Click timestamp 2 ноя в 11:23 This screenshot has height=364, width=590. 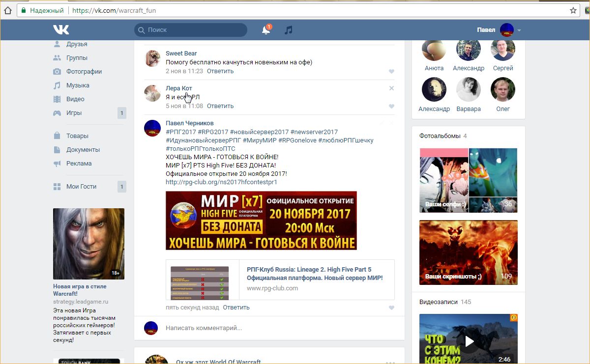tap(184, 71)
